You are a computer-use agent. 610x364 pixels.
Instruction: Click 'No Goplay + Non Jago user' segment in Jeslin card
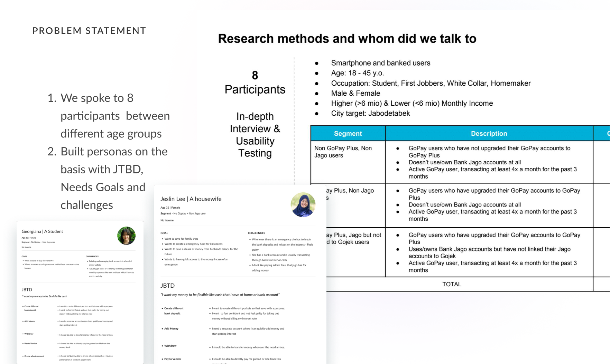[183, 213]
